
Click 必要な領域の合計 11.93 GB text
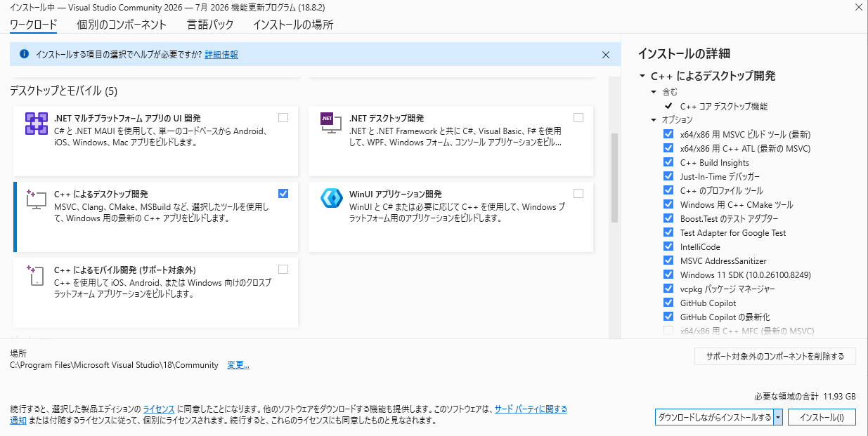click(805, 395)
